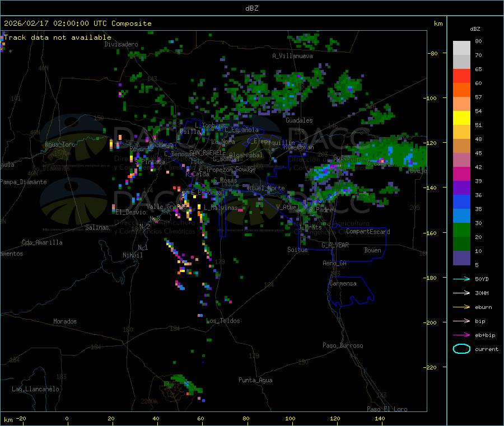
Task: Pick the light gray 80–70 dBZ swatch
Action: tap(461, 48)
